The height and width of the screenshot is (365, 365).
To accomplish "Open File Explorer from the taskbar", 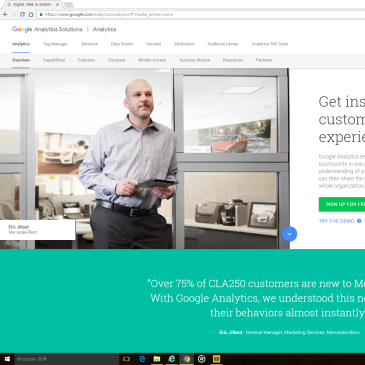I will click(x=157, y=359).
